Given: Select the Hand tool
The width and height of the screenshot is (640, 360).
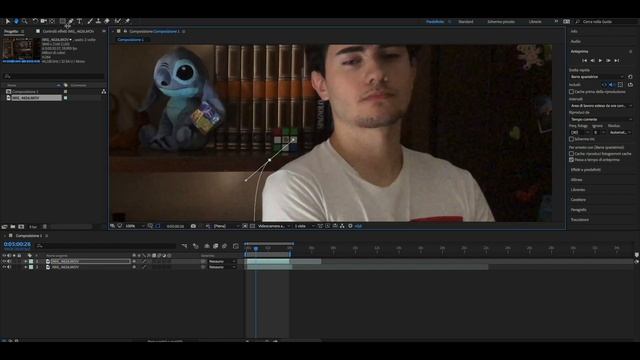Looking at the screenshot, I should (16, 21).
